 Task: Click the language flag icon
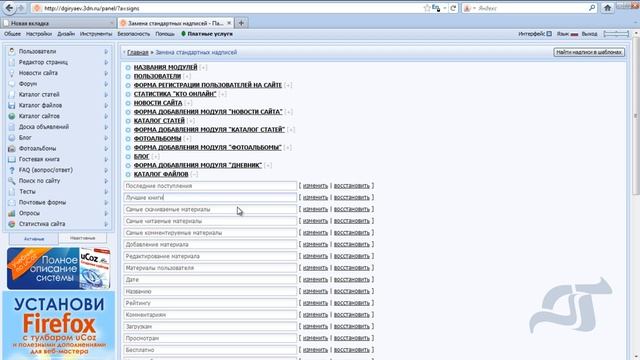(574, 34)
